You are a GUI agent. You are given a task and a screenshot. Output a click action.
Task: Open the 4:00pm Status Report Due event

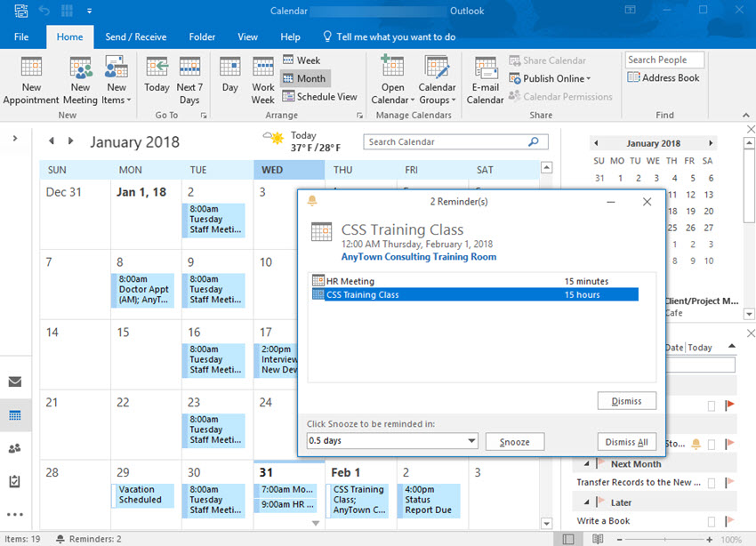tap(429, 501)
